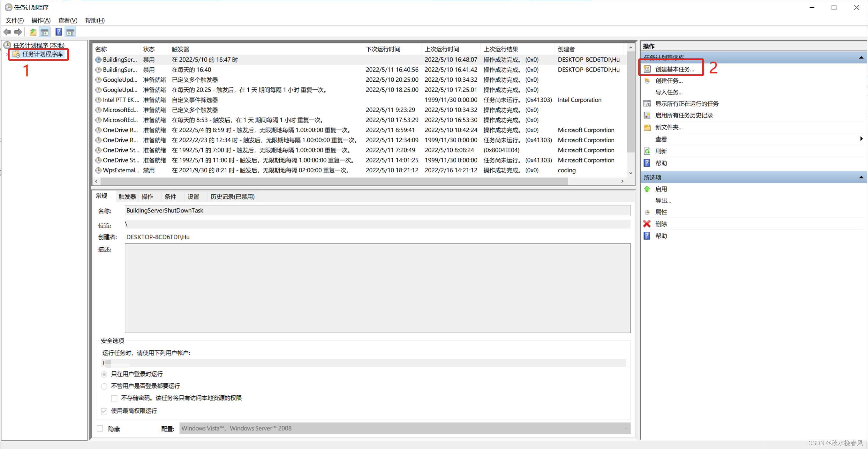868x449 pixels.
Task: Select the task with next run 2022/5/11 9:23:29
Action: [x=359, y=110]
